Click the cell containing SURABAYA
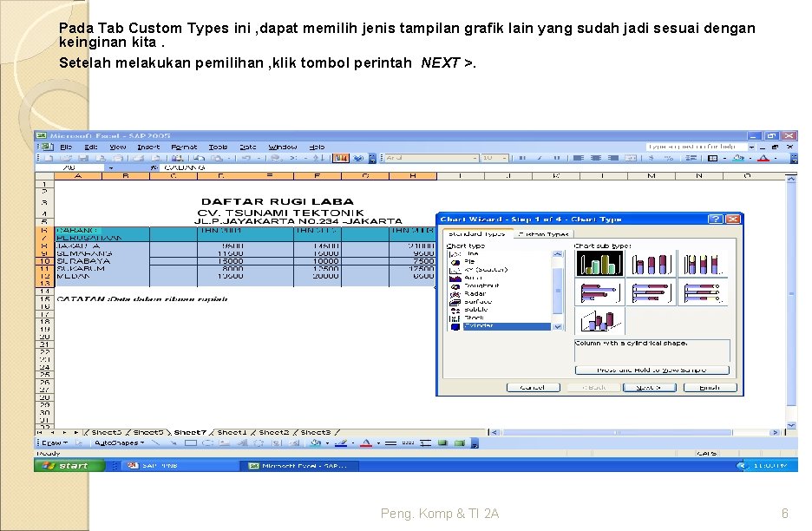812x531 pixels. pyautogui.click(x=102, y=261)
